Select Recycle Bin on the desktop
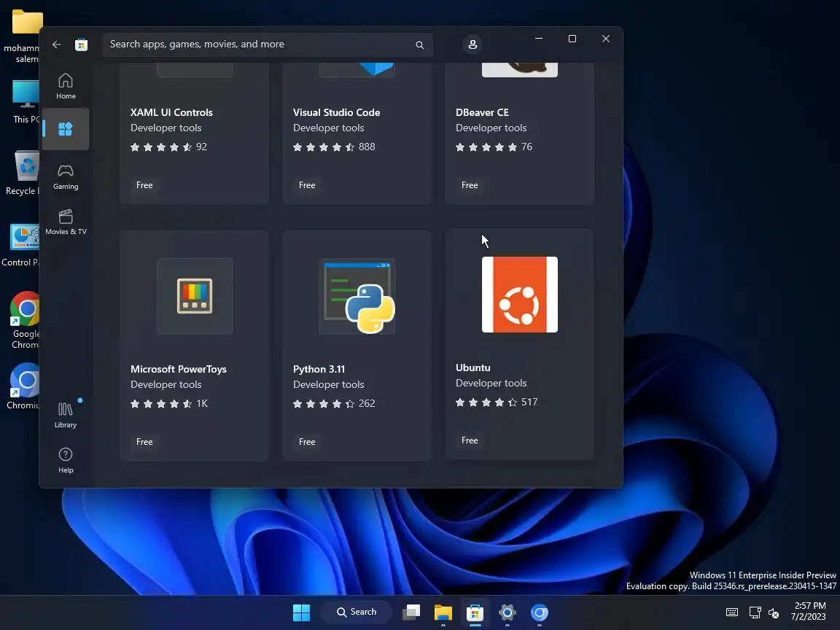The width and height of the screenshot is (840, 630). pyautogui.click(x=23, y=173)
